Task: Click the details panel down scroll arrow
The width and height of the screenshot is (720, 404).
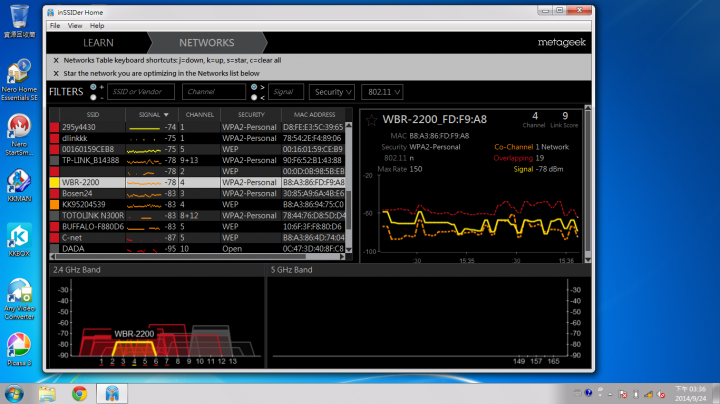Action: coord(587,260)
